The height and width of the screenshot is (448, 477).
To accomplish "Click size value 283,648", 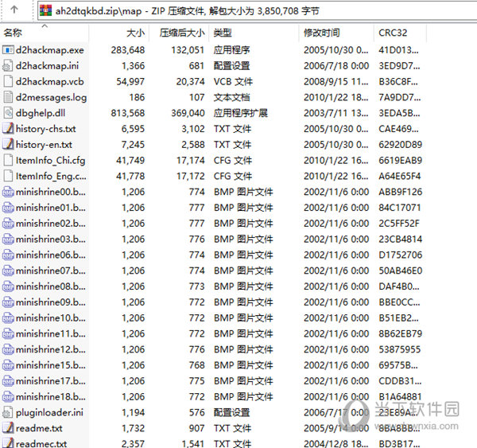I will pos(128,50).
